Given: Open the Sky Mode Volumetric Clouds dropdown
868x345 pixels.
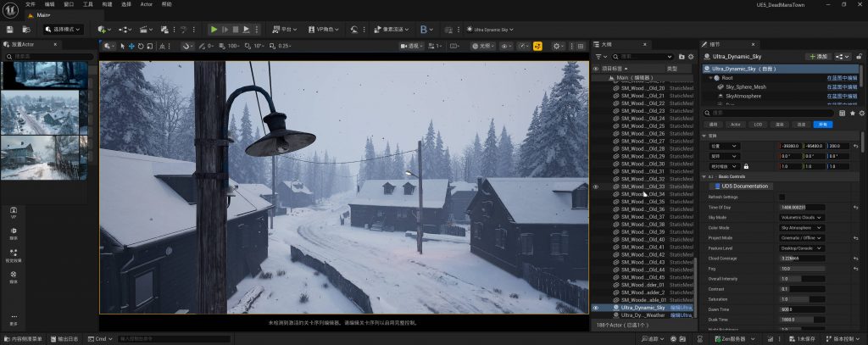Looking at the screenshot, I should point(801,217).
